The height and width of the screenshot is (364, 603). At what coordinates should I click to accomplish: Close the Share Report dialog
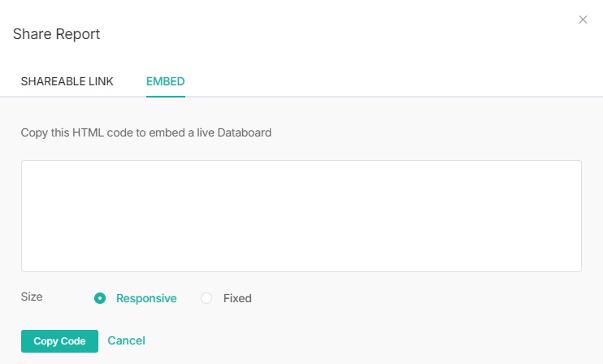click(x=583, y=19)
